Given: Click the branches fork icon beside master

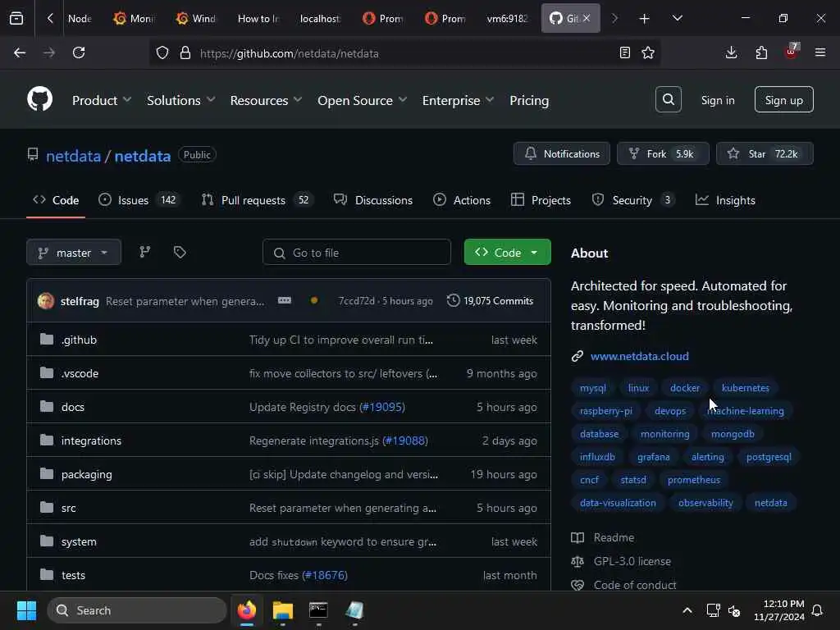Looking at the screenshot, I should pos(144,252).
